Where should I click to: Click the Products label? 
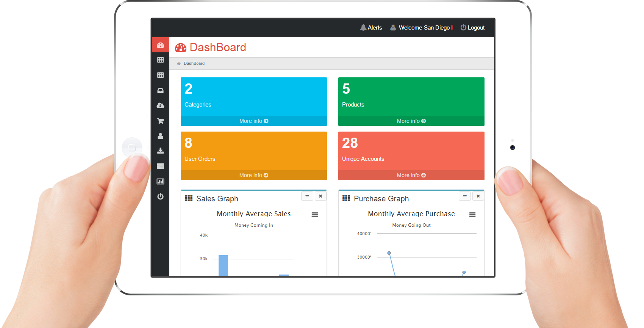pos(353,105)
